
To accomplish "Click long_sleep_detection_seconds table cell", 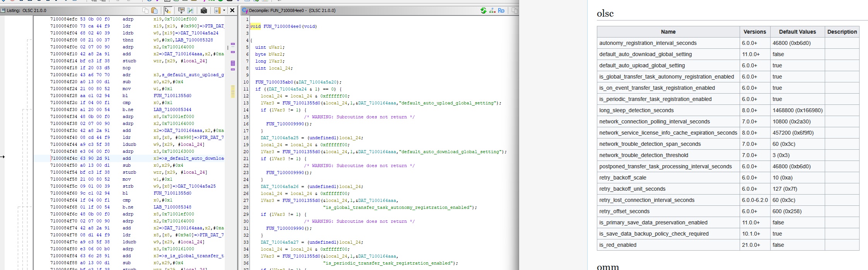I will pos(668,110).
